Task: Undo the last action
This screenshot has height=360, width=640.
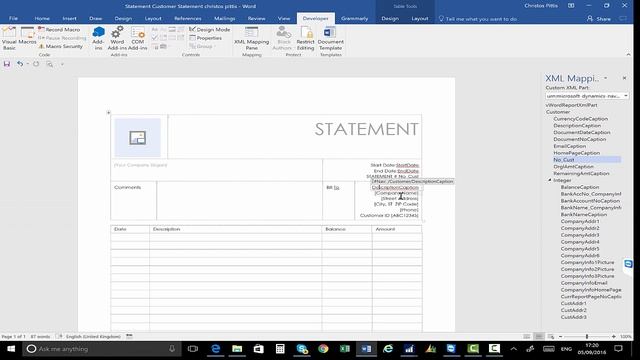Action: [x=20, y=64]
